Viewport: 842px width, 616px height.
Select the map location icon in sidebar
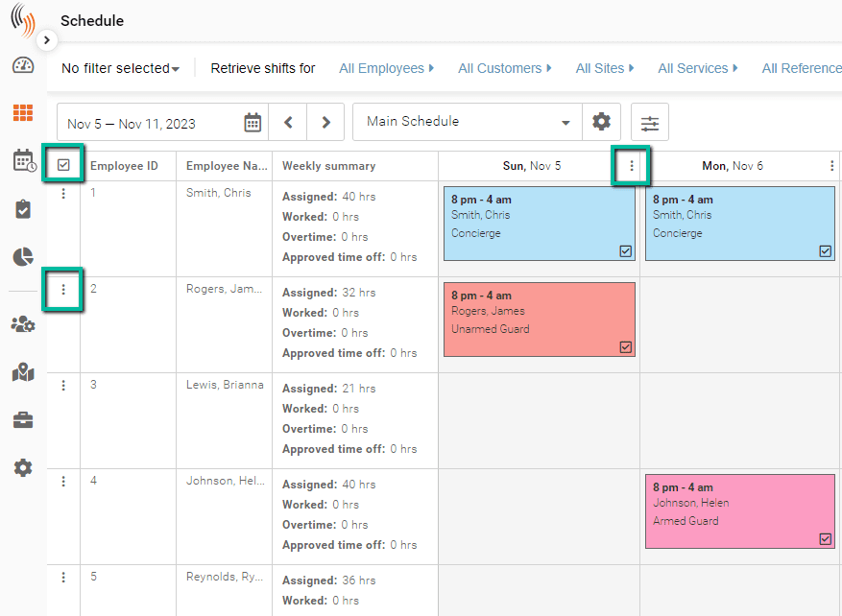coord(23,371)
